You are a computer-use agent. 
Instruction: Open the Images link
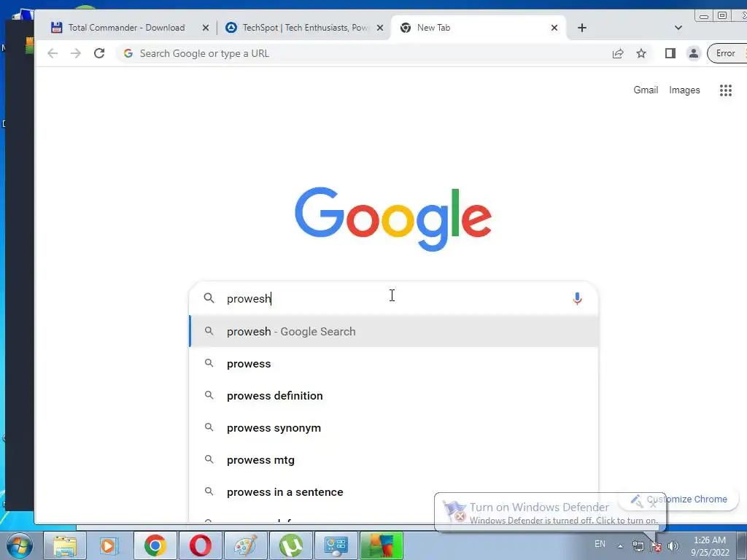pyautogui.click(x=684, y=90)
